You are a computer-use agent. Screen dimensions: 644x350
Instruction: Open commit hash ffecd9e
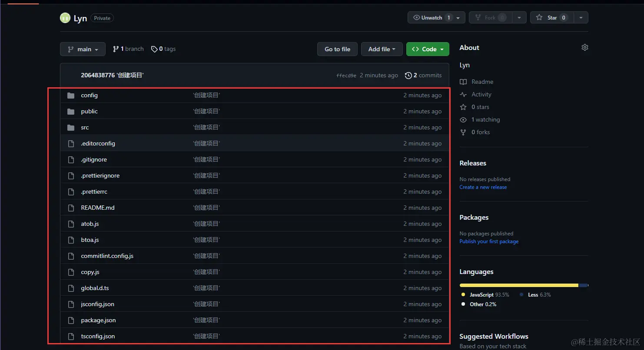pos(346,76)
